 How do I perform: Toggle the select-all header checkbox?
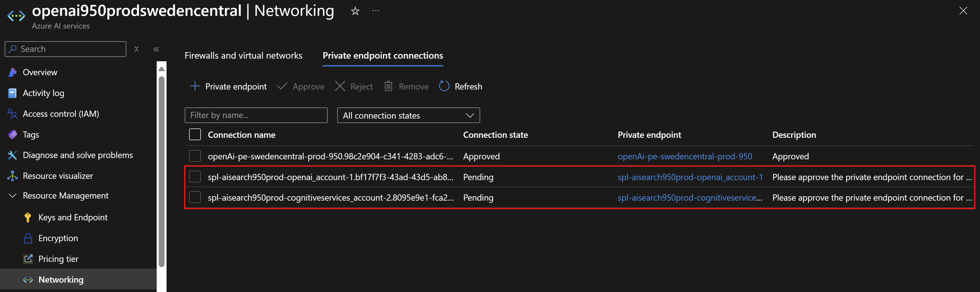coord(195,135)
